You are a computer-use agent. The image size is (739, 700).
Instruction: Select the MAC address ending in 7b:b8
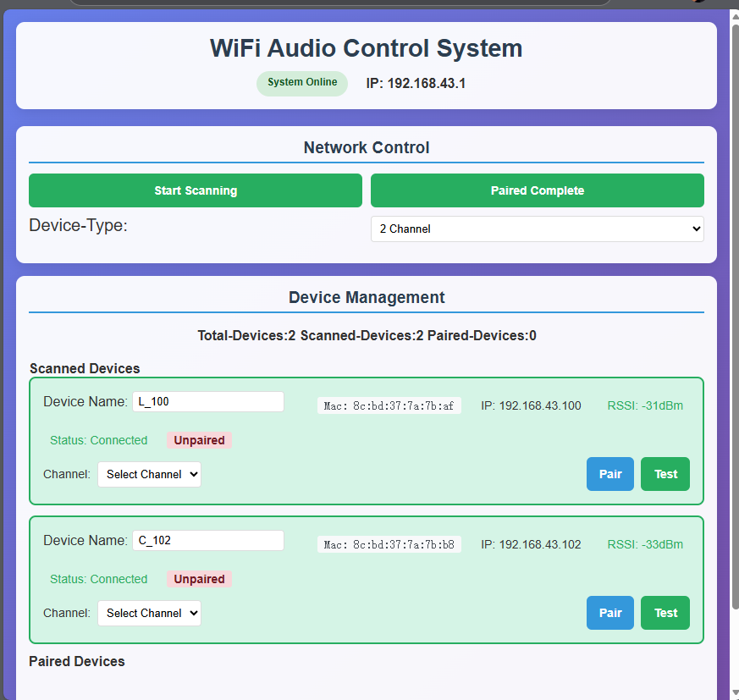coord(389,544)
